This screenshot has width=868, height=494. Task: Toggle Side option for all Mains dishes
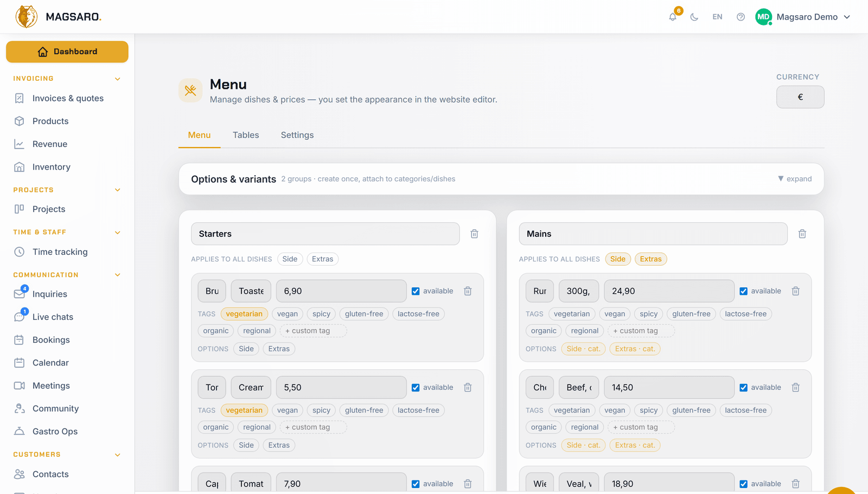click(x=618, y=259)
